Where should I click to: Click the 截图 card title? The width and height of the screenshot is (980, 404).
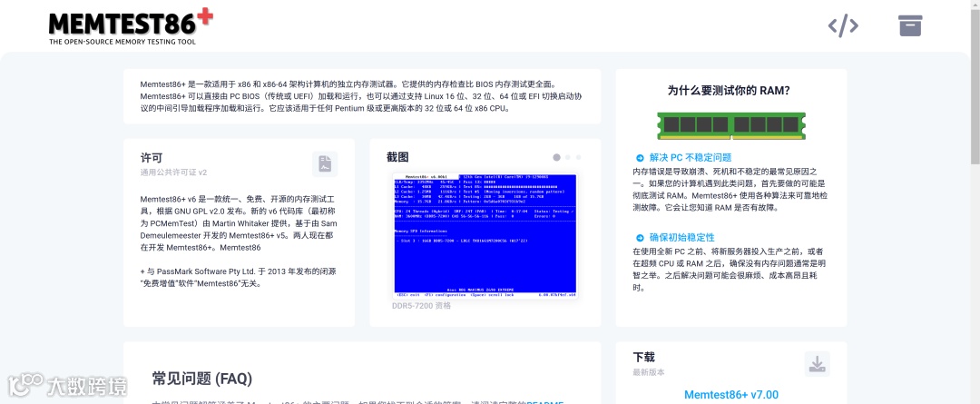(397, 158)
